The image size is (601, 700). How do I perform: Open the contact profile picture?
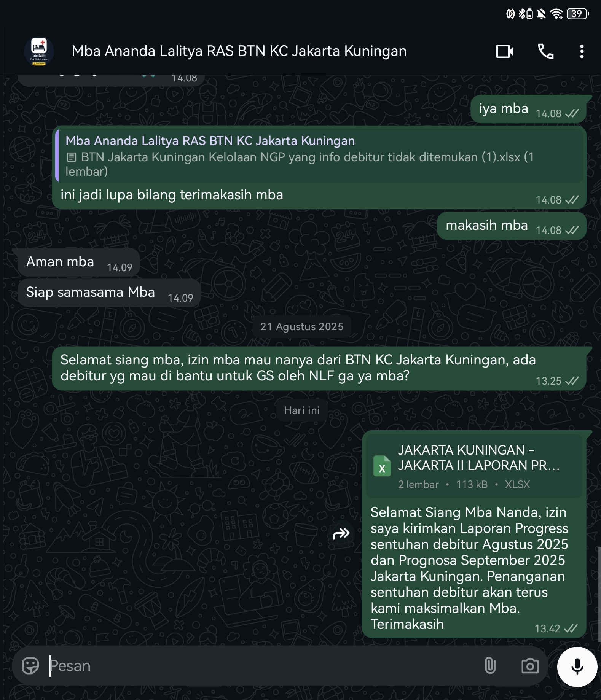[39, 51]
